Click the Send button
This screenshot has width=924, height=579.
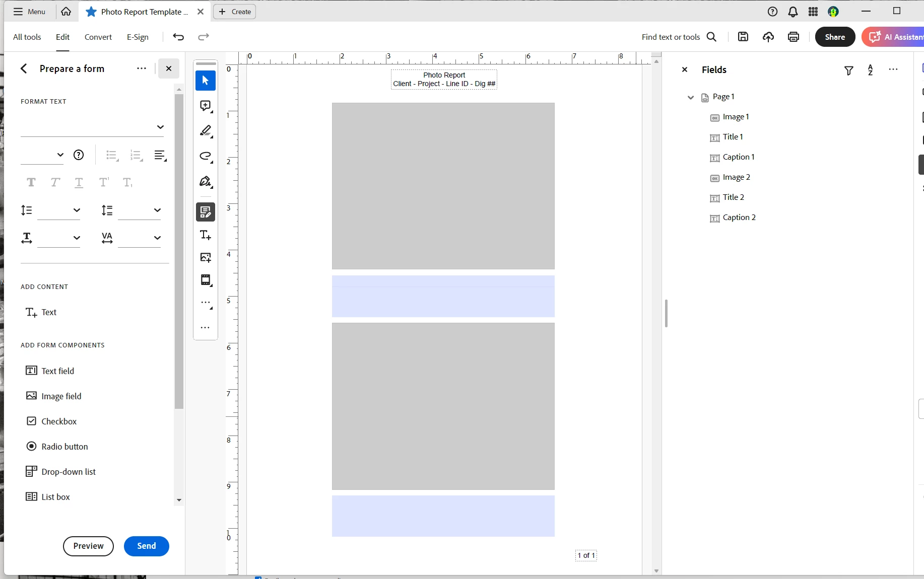coord(147,546)
